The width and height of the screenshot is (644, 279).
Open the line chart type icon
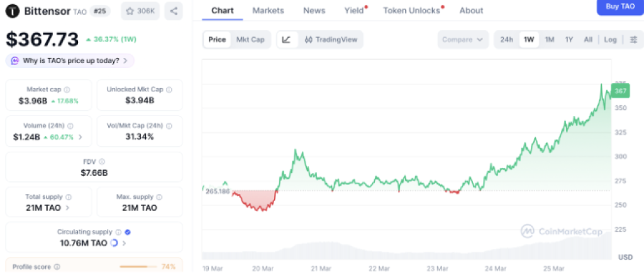286,40
